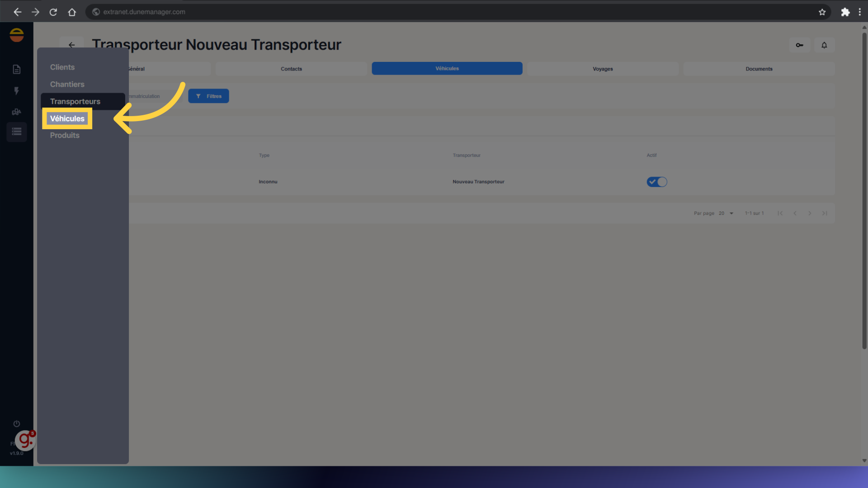Click the document icon in left sidebar
The height and width of the screenshot is (488, 868).
(16, 69)
